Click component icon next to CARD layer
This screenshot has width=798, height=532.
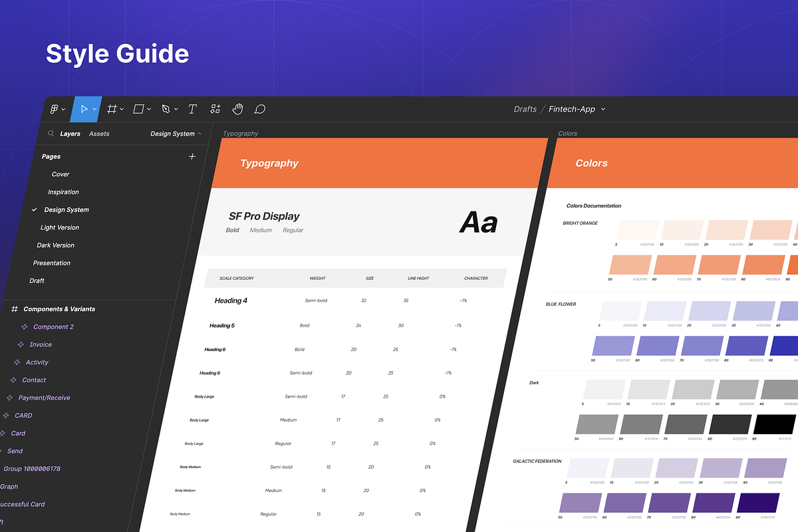pos(6,416)
